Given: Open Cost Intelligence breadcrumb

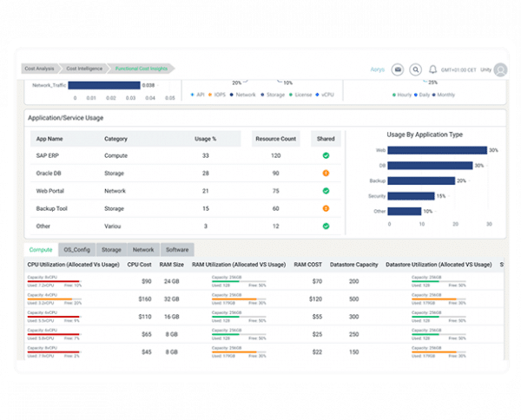Looking at the screenshot, I should pyautogui.click(x=84, y=69).
